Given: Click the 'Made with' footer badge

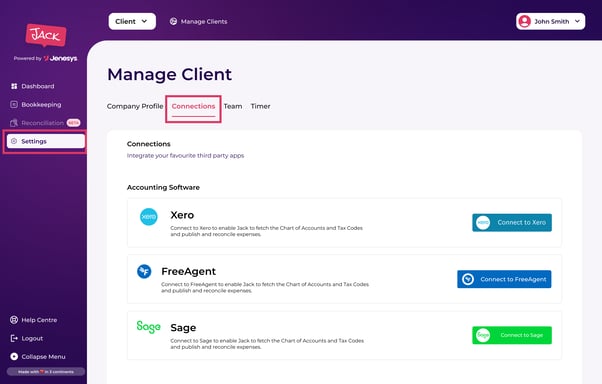Looking at the screenshot, I should [x=46, y=372].
